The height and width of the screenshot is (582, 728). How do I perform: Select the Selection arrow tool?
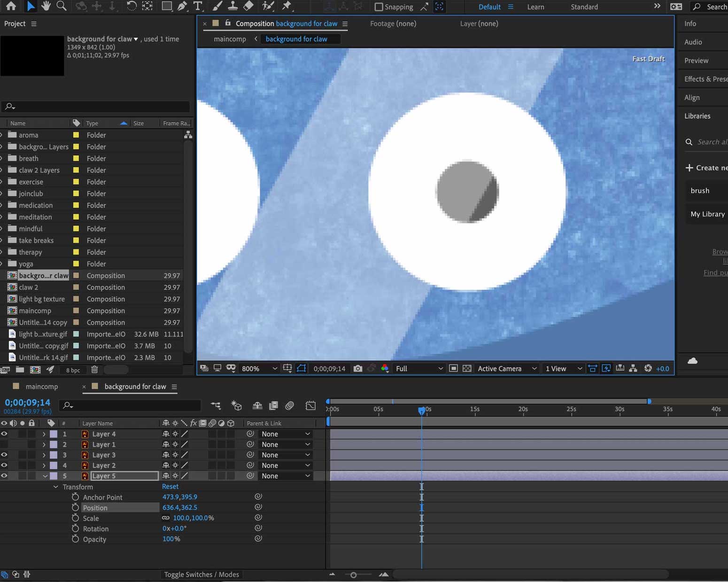31,6
